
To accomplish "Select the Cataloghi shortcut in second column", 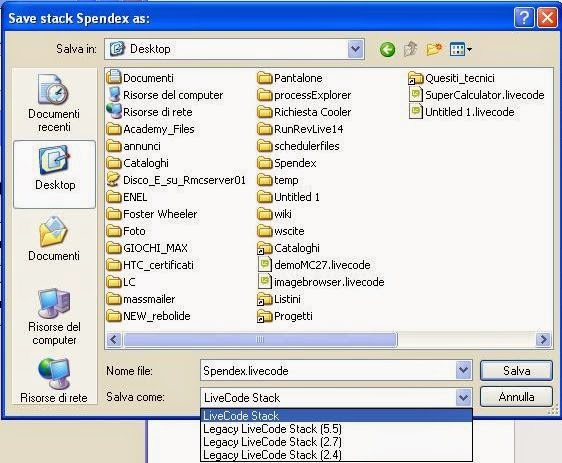I will click(289, 248).
